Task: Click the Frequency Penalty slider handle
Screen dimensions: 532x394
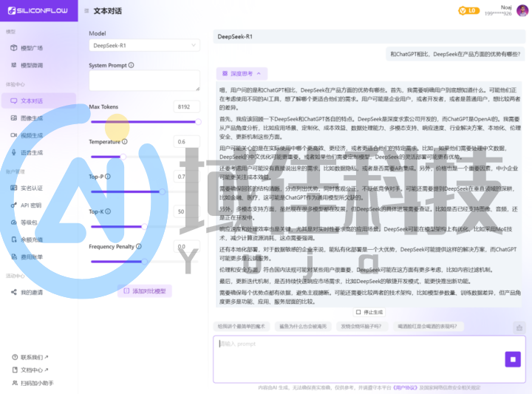Action: 144,261
